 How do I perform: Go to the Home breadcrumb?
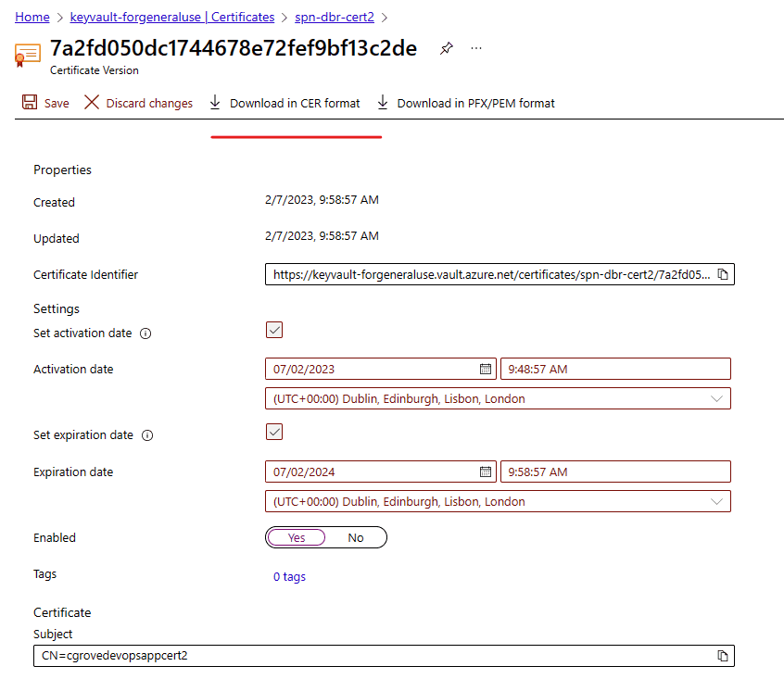pyautogui.click(x=32, y=17)
